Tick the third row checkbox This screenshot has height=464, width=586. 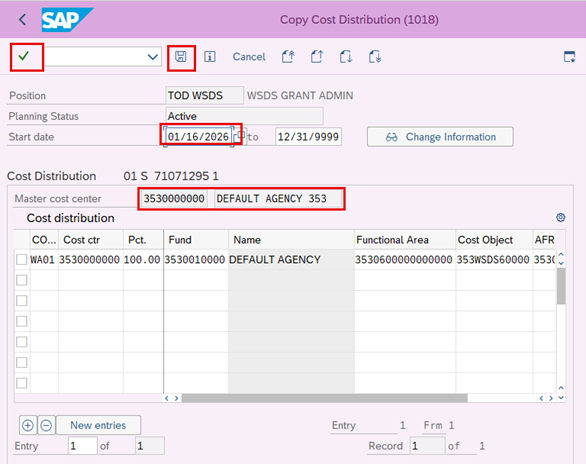22,300
